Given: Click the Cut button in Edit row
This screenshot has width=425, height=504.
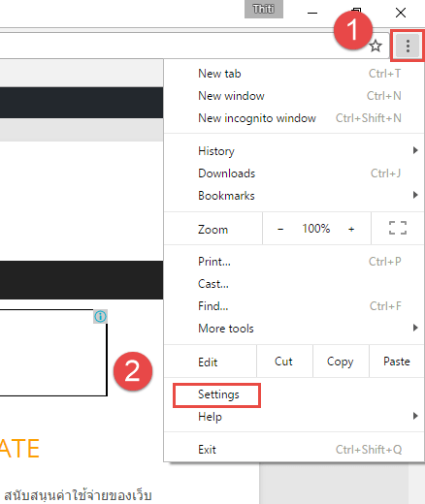Looking at the screenshot, I should 284,362.
